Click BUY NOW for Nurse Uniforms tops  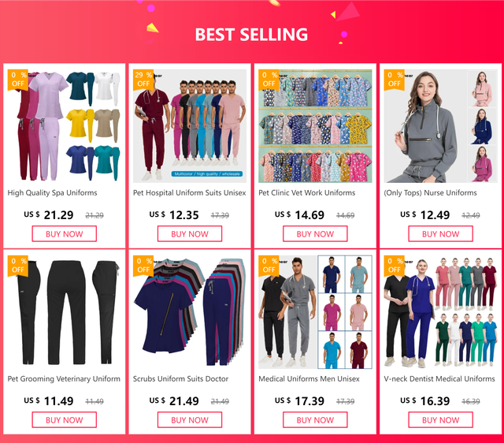click(x=441, y=234)
